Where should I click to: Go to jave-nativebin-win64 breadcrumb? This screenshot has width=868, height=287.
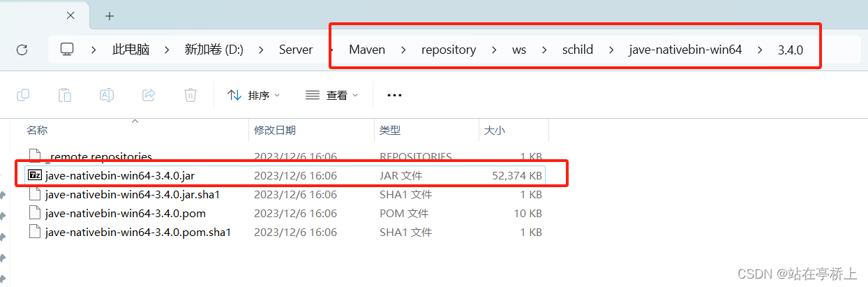(x=685, y=50)
